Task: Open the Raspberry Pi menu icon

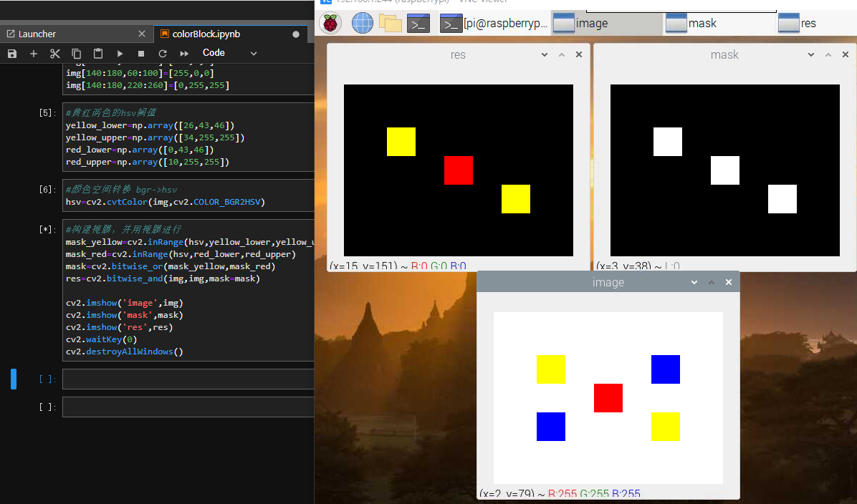Action: pyautogui.click(x=330, y=23)
